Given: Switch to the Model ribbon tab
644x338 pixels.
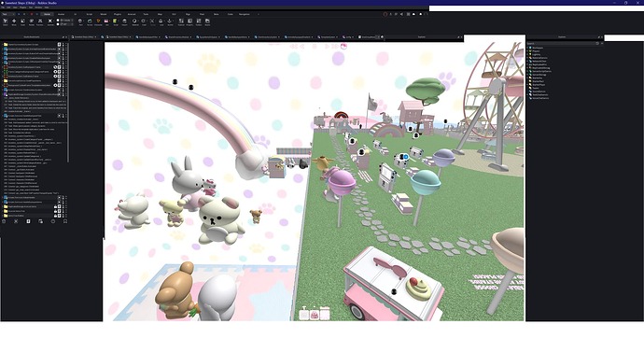Looking at the screenshot, I should click(x=103, y=14).
